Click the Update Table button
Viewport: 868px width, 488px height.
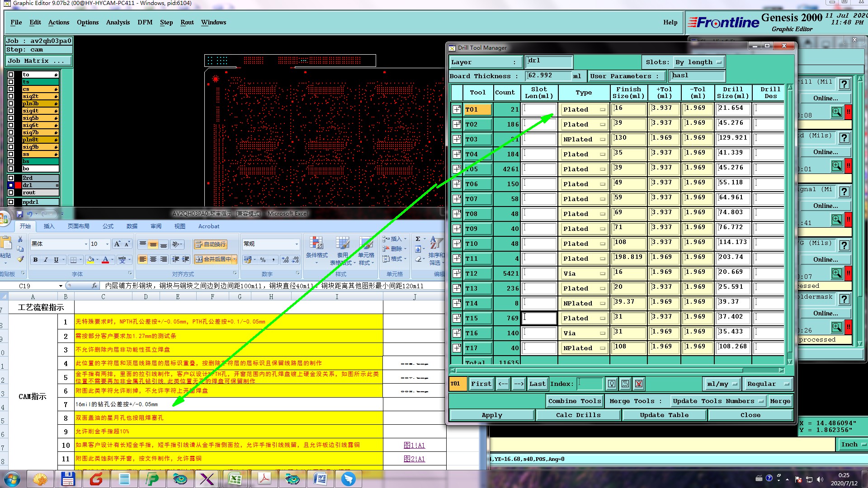click(x=664, y=415)
